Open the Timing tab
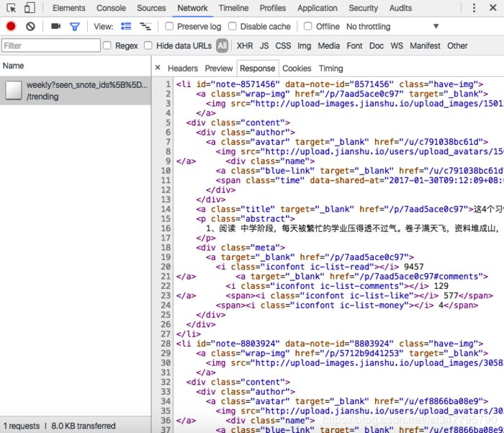Image resolution: width=504 pixels, height=433 pixels. click(330, 68)
